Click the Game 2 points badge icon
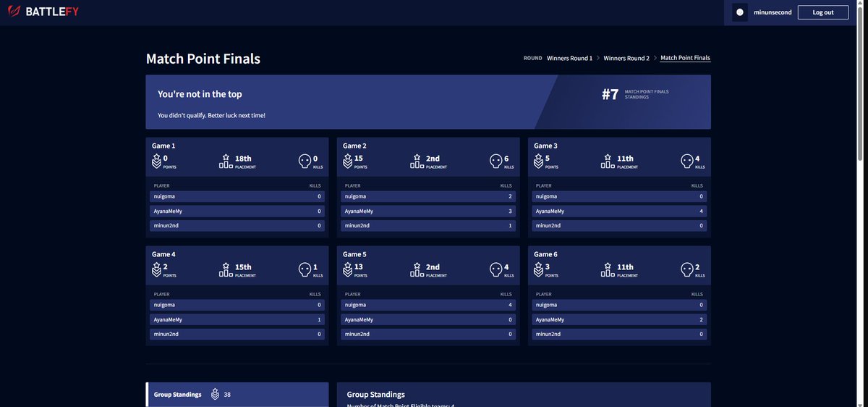Image resolution: width=868 pixels, height=407 pixels. tap(347, 161)
